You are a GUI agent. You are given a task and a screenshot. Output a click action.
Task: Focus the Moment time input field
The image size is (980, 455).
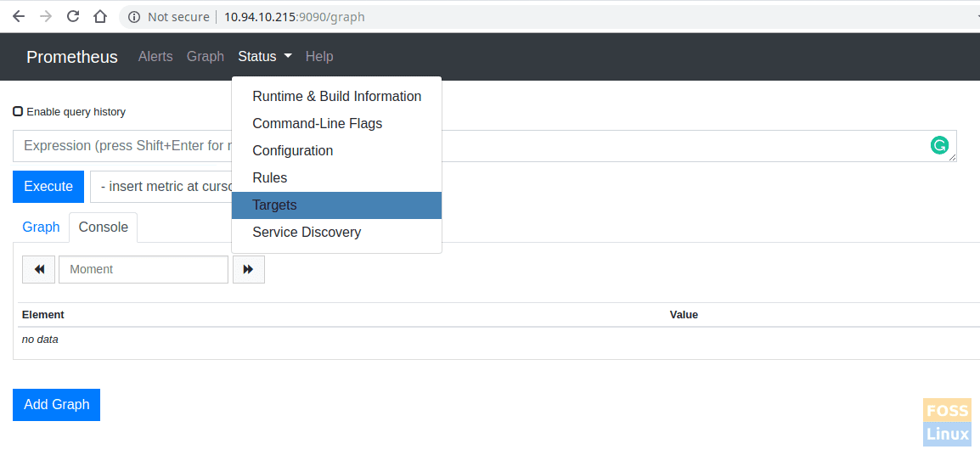(x=143, y=269)
